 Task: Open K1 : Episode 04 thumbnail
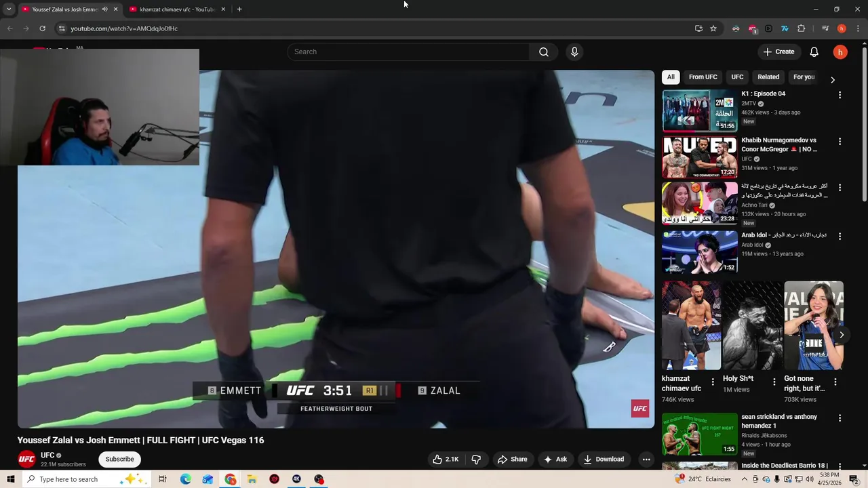tap(699, 110)
